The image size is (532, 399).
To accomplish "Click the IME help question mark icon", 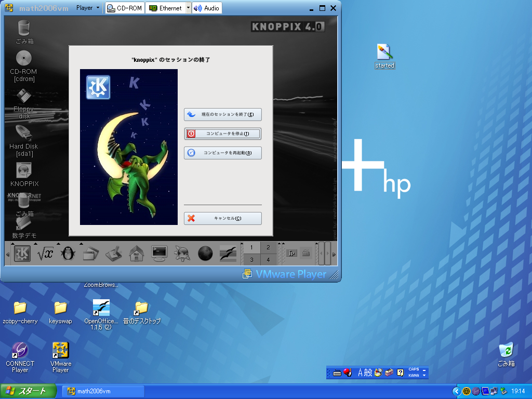I will pos(401,373).
